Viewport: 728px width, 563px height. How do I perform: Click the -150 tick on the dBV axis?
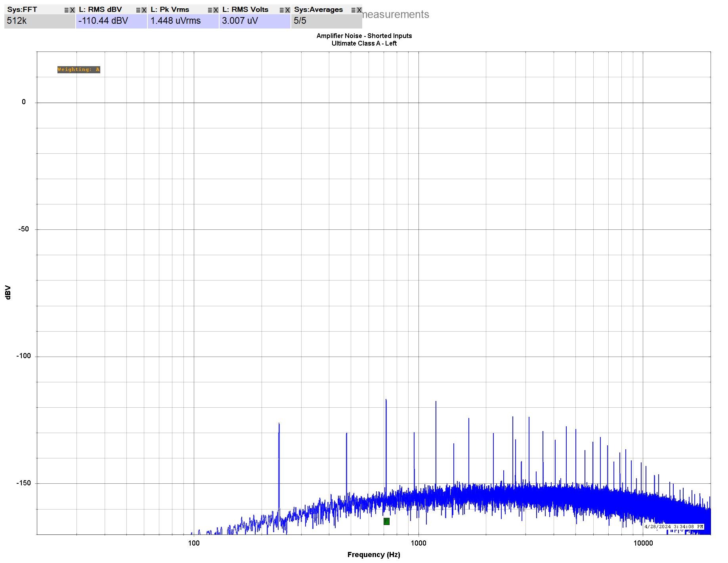(23, 483)
